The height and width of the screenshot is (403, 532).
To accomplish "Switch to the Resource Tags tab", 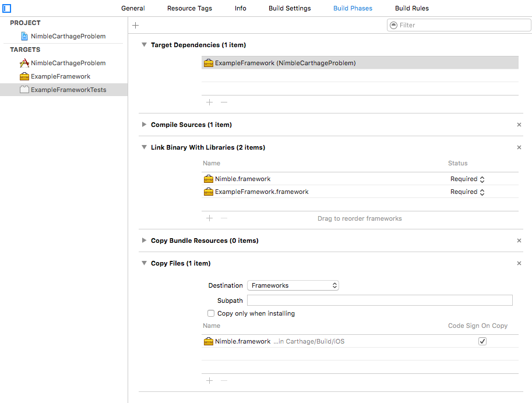I will (x=189, y=8).
